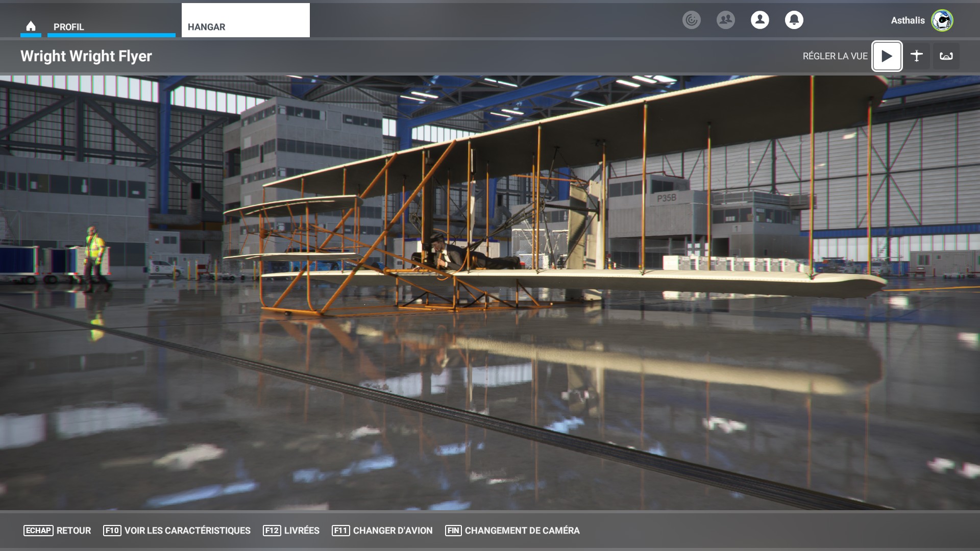Click RETOUR to go back

coord(73,531)
